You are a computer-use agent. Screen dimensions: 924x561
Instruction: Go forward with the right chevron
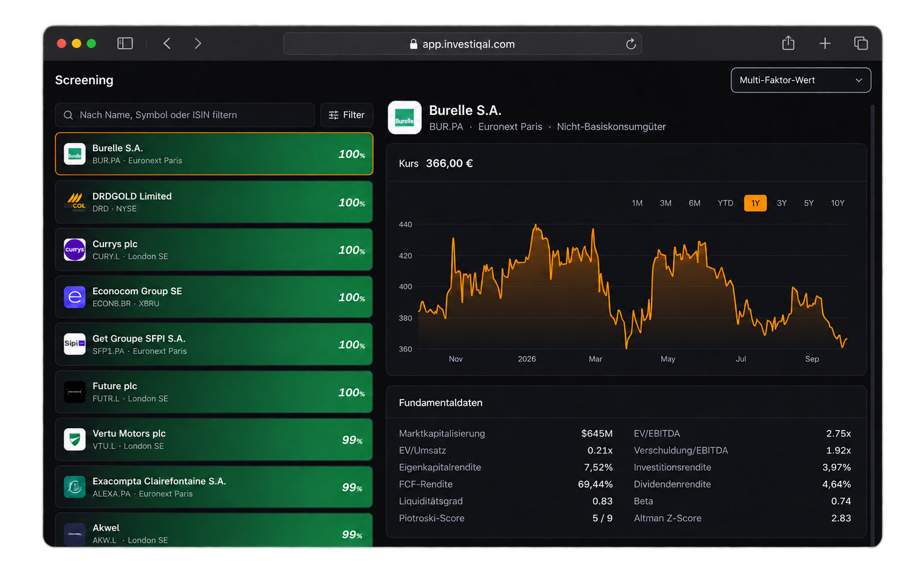pyautogui.click(x=198, y=44)
